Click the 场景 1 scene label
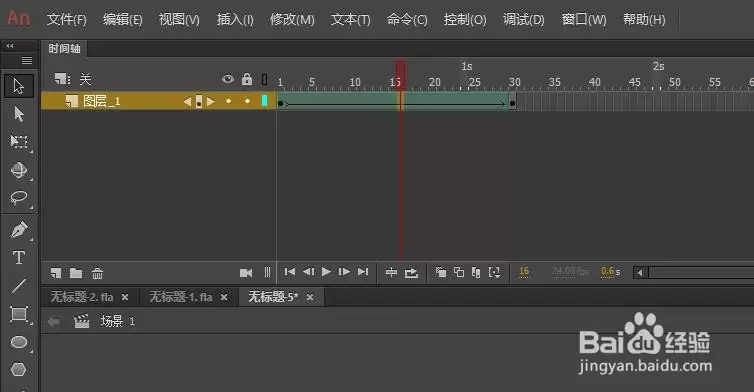Viewport: 754px width, 392px height. pyautogui.click(x=117, y=321)
